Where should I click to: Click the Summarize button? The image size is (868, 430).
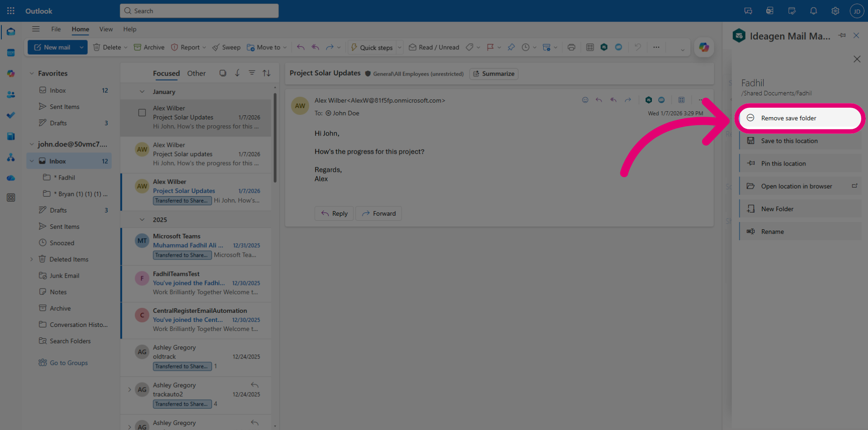(x=494, y=74)
